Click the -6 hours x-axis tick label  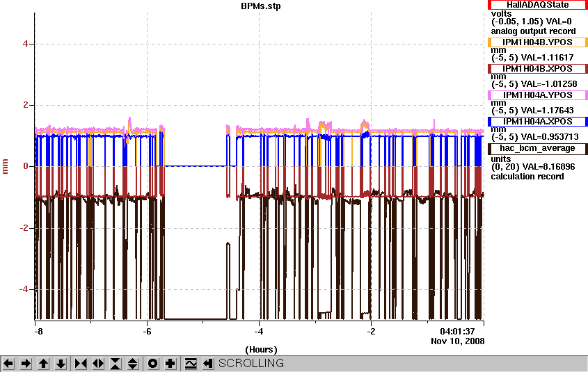coord(147,332)
